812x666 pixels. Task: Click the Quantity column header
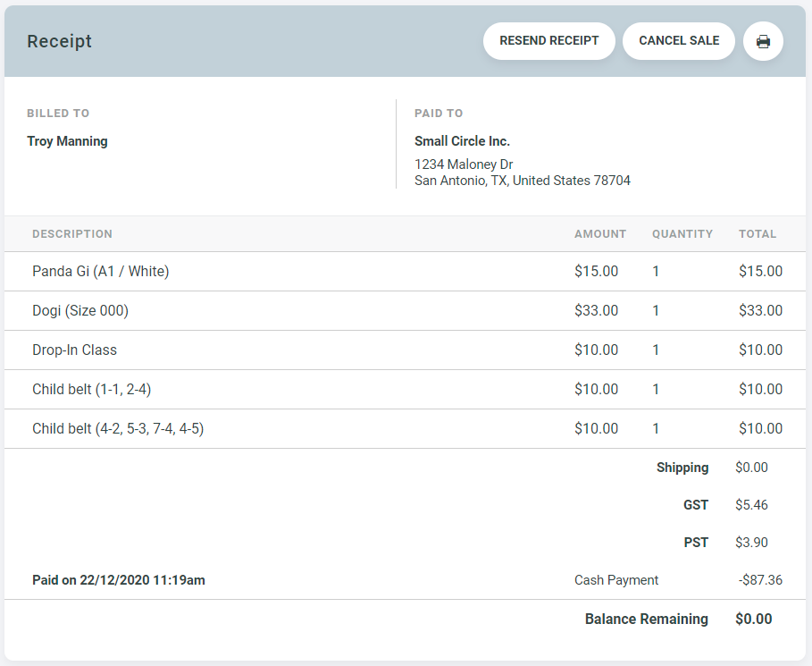click(682, 234)
